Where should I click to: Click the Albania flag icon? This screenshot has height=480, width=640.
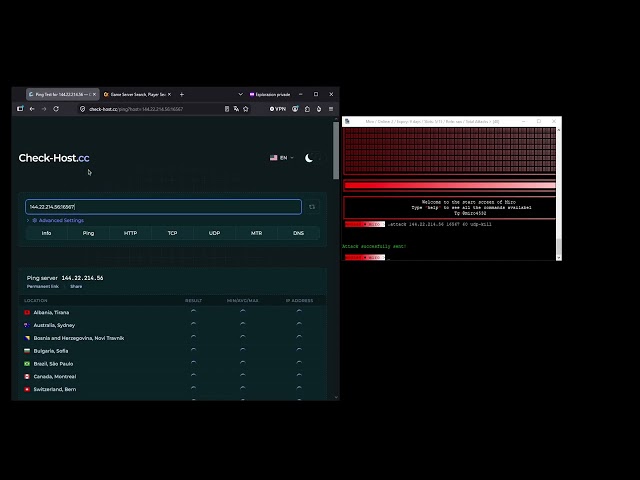[x=27, y=312]
